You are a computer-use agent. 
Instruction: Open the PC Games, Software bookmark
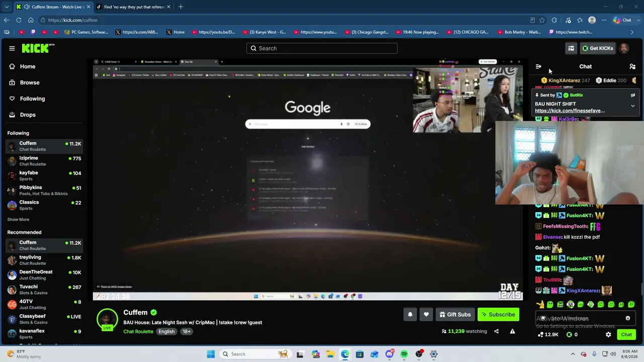click(87, 32)
